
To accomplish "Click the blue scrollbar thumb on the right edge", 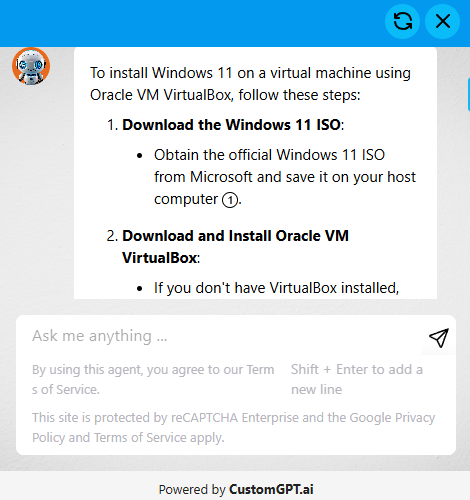I will click(x=468, y=94).
